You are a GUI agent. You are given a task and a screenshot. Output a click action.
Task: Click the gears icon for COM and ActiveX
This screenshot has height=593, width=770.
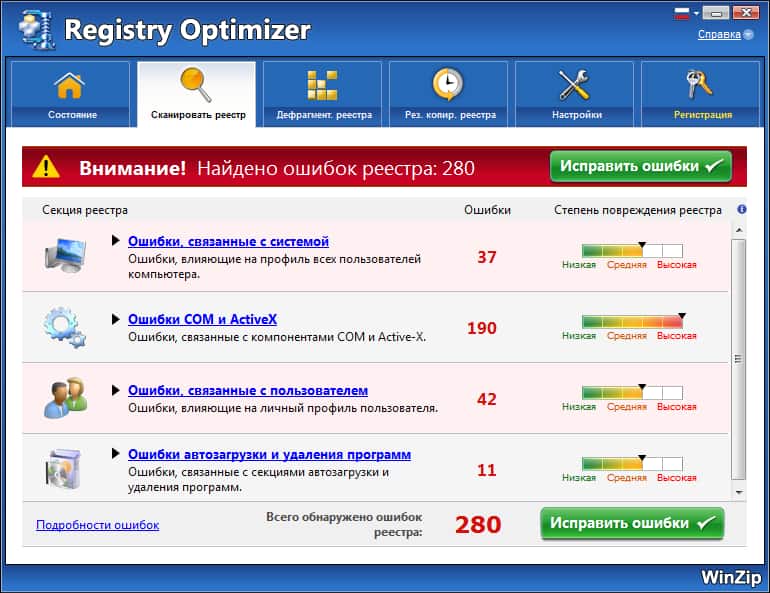coord(65,327)
